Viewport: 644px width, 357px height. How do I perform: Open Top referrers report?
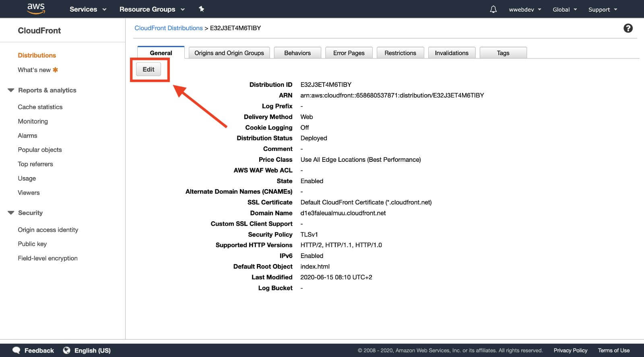(35, 164)
